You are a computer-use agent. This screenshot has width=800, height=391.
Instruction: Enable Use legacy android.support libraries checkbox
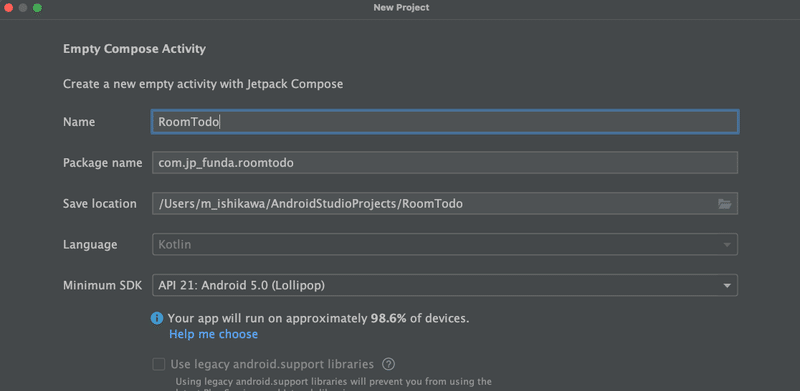click(x=159, y=364)
